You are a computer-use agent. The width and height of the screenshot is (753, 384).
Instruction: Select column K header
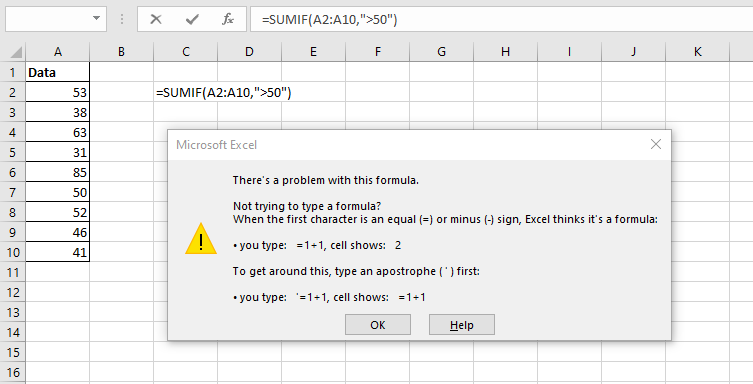pyautogui.click(x=697, y=52)
